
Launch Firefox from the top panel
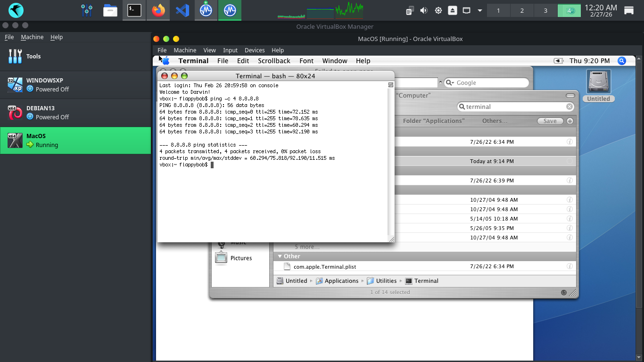[158, 10]
